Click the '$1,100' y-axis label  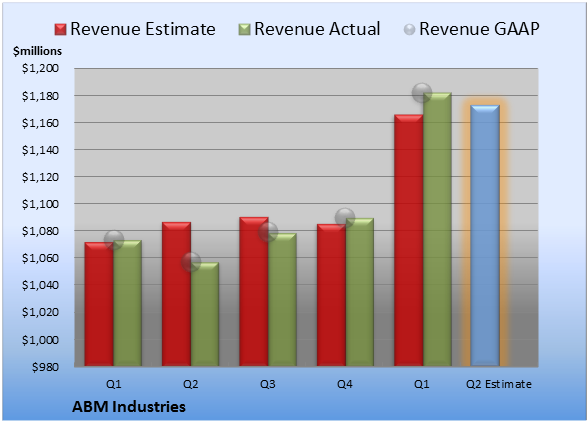[40, 204]
